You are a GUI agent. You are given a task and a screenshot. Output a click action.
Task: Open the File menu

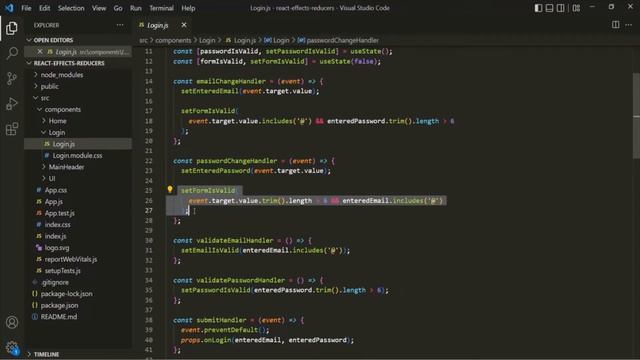coord(26,8)
